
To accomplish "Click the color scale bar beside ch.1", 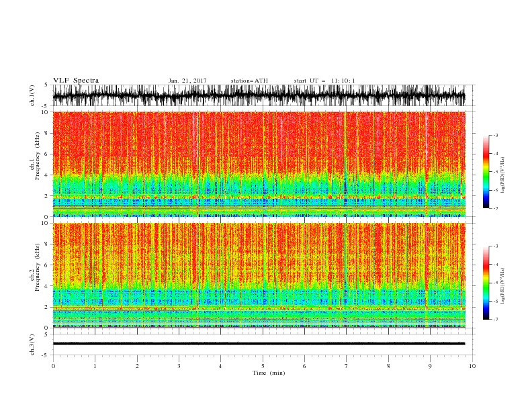I will coord(486,172).
